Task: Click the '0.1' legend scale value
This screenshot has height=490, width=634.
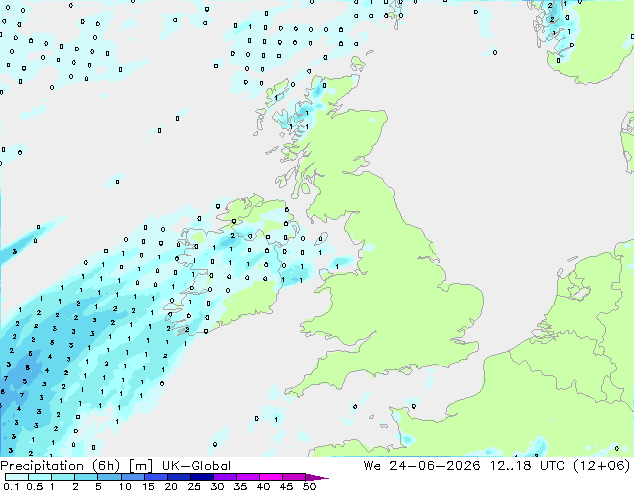Action: click(11, 486)
